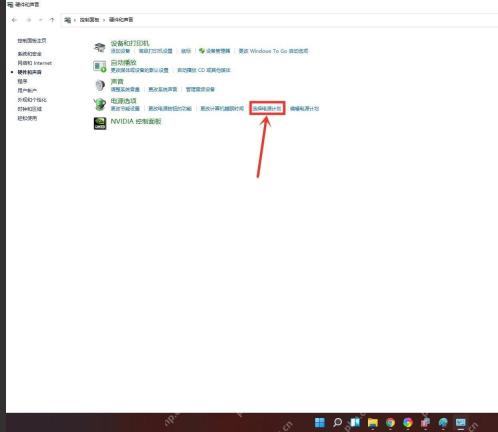Go to 控制面板主页 in sidebar

tap(32, 41)
